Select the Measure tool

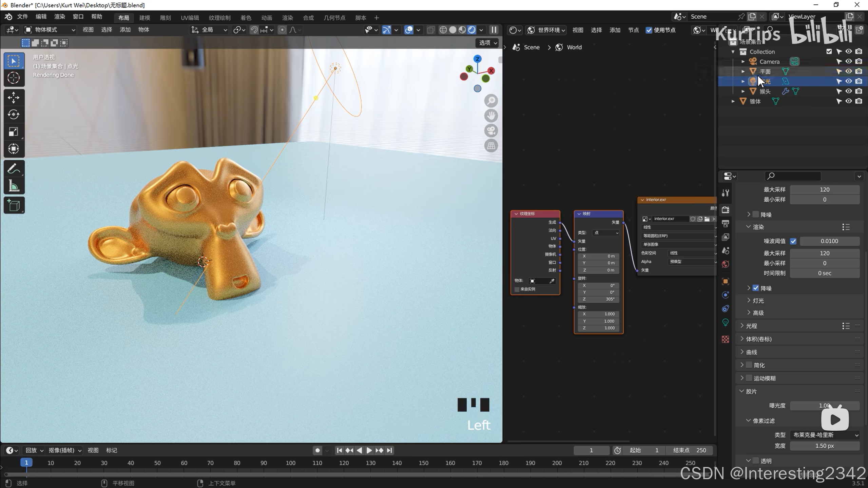[14, 186]
